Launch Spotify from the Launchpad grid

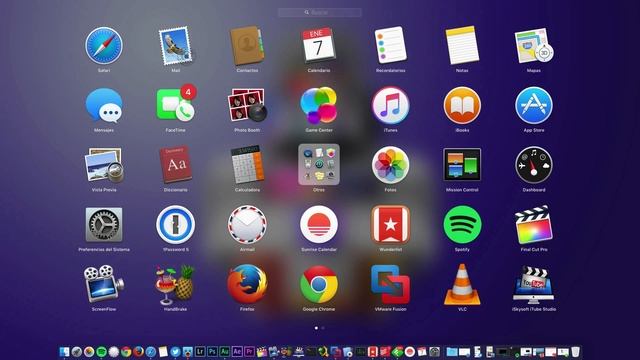tap(462, 224)
